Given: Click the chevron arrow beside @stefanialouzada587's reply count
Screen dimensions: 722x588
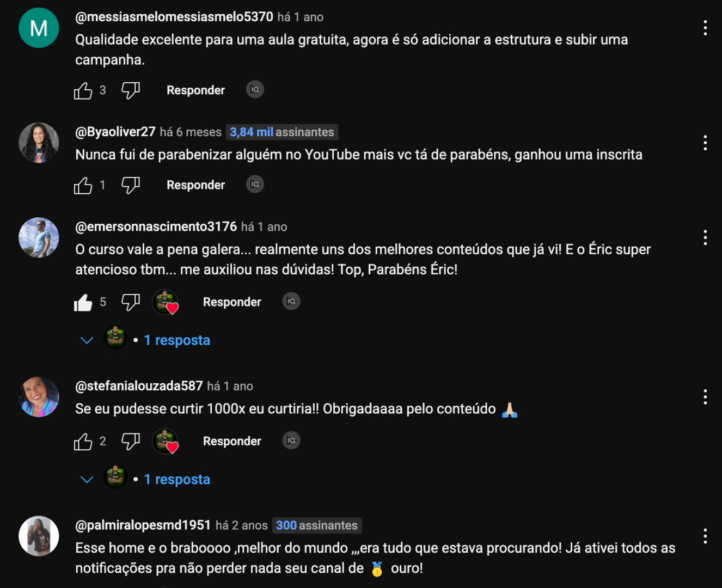Looking at the screenshot, I should pyautogui.click(x=87, y=480).
